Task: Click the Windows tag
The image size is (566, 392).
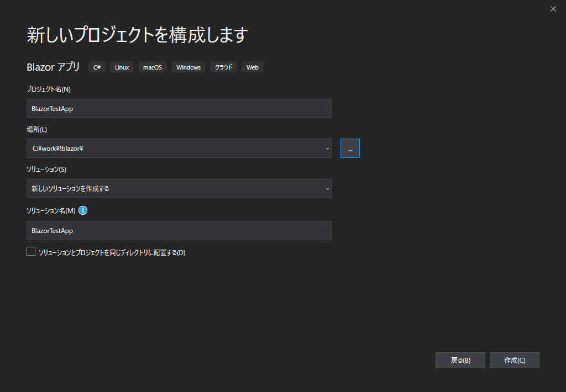Action: tap(188, 67)
